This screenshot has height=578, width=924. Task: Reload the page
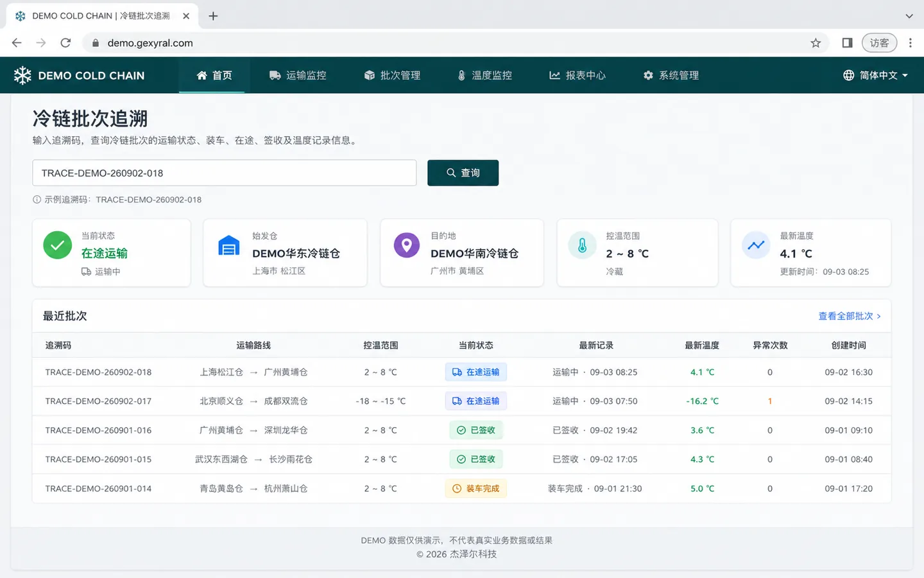coord(65,43)
